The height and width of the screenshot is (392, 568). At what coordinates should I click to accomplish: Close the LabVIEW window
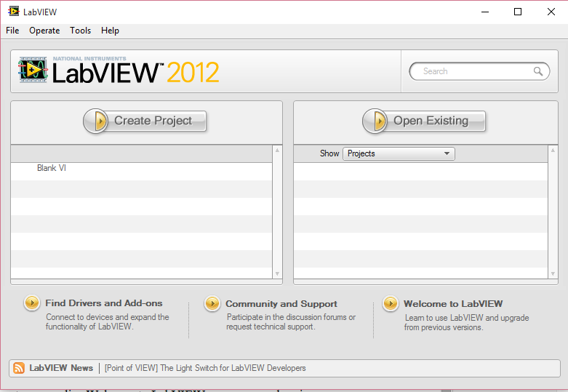click(x=551, y=12)
